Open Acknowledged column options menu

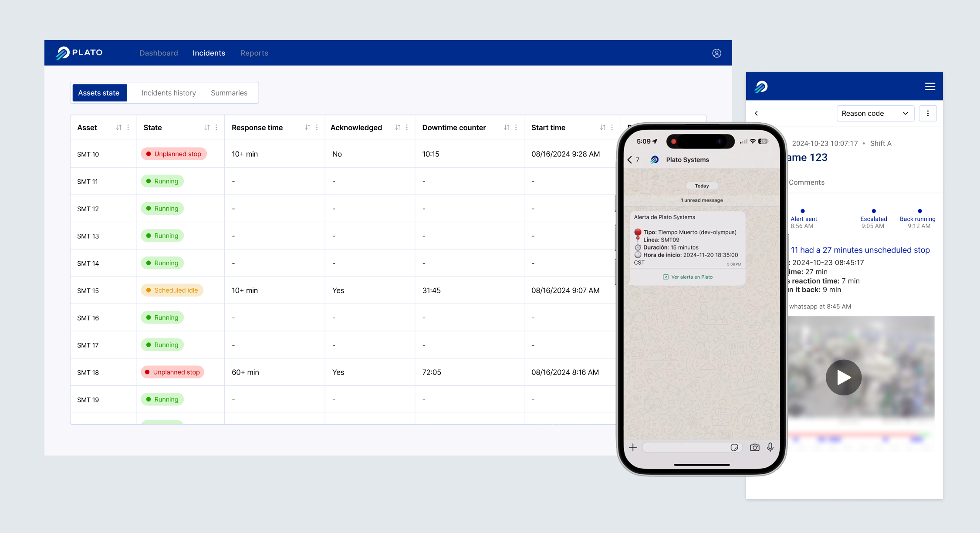[407, 128]
